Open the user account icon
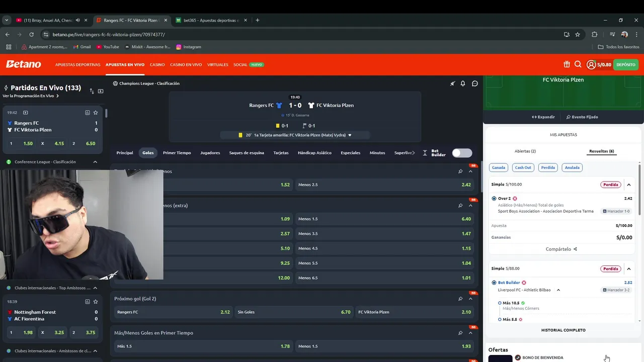Screen dimensions: 644x362 point(591,64)
